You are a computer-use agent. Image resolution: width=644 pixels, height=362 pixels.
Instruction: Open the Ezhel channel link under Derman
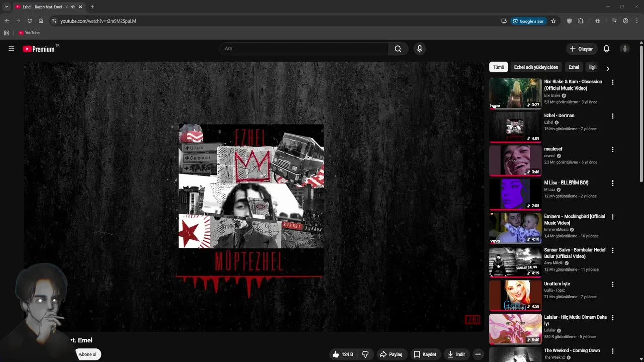(549, 122)
